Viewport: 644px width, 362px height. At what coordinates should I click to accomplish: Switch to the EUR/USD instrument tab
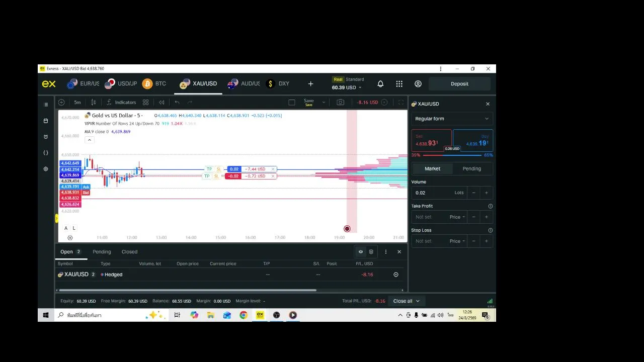click(84, 83)
